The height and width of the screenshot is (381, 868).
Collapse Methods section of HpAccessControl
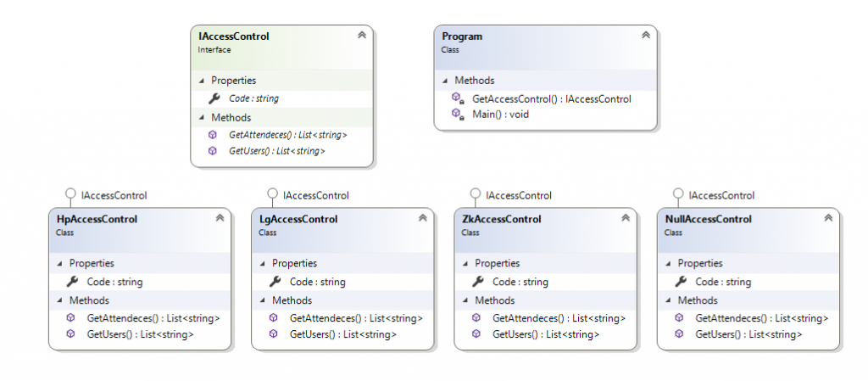click(x=60, y=300)
